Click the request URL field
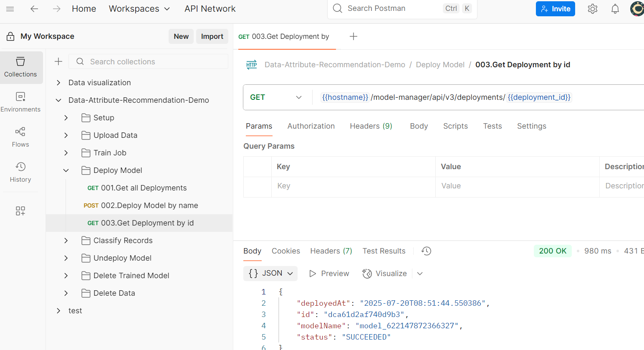The width and height of the screenshot is (644, 350). coord(478,97)
